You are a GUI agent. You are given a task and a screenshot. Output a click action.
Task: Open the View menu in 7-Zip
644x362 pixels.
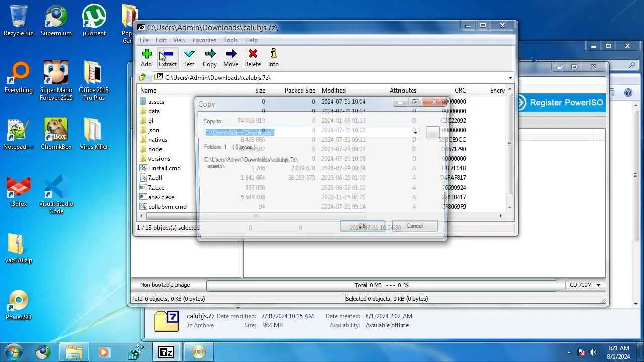tap(180, 40)
